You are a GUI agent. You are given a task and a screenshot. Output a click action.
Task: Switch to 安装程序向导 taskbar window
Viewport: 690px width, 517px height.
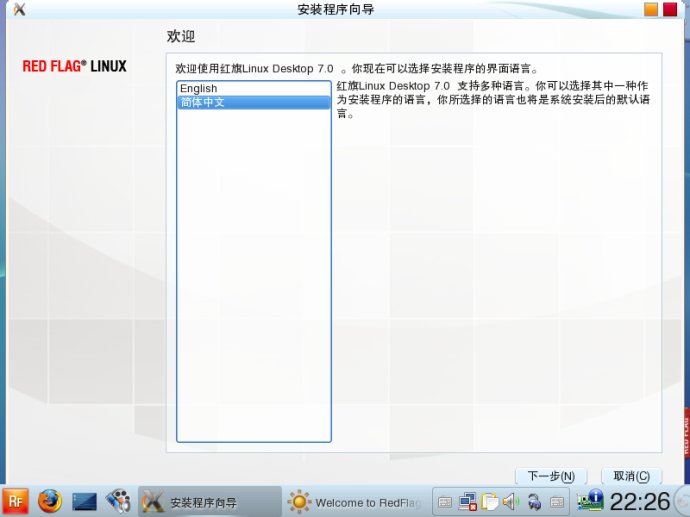(208, 502)
